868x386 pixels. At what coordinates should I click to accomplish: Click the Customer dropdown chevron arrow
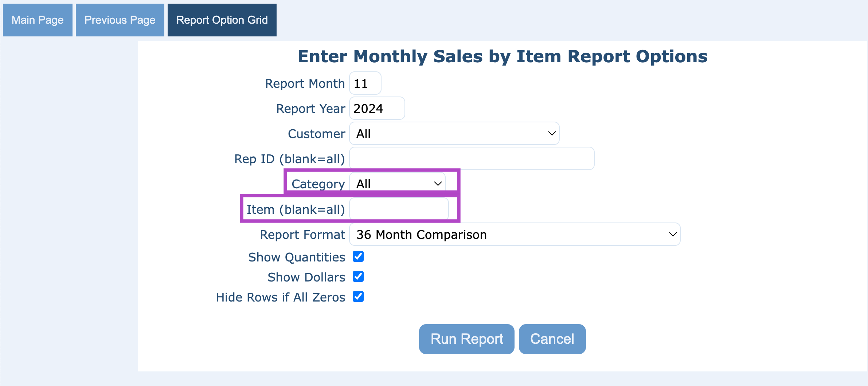click(x=552, y=134)
